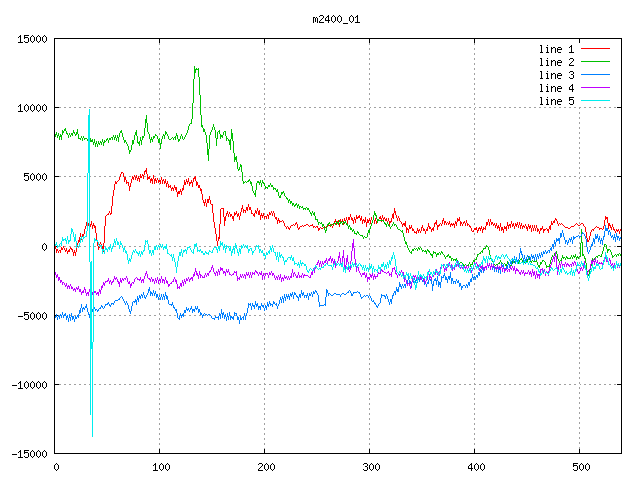Click the cyan line's lowest spike bottom
This screenshot has width=640, height=480.
[92, 436]
